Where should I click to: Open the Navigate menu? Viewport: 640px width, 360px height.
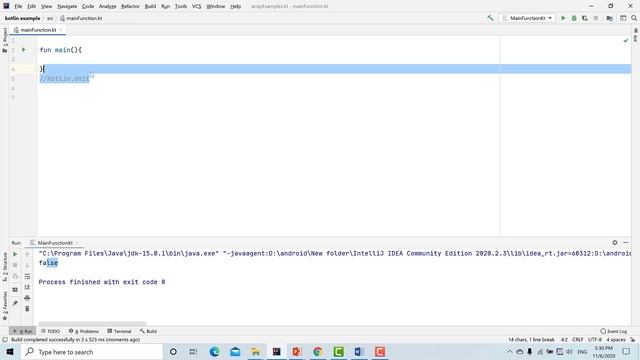click(67, 6)
